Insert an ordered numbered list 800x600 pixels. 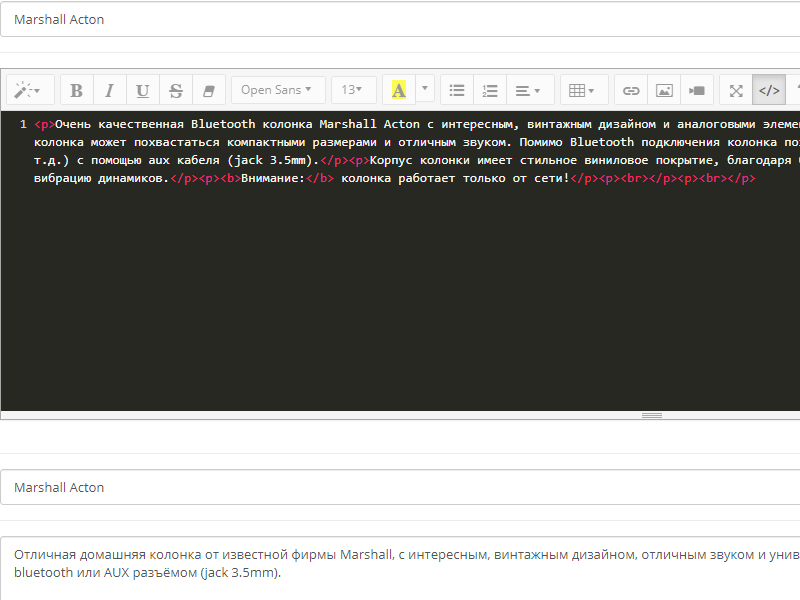click(x=490, y=90)
